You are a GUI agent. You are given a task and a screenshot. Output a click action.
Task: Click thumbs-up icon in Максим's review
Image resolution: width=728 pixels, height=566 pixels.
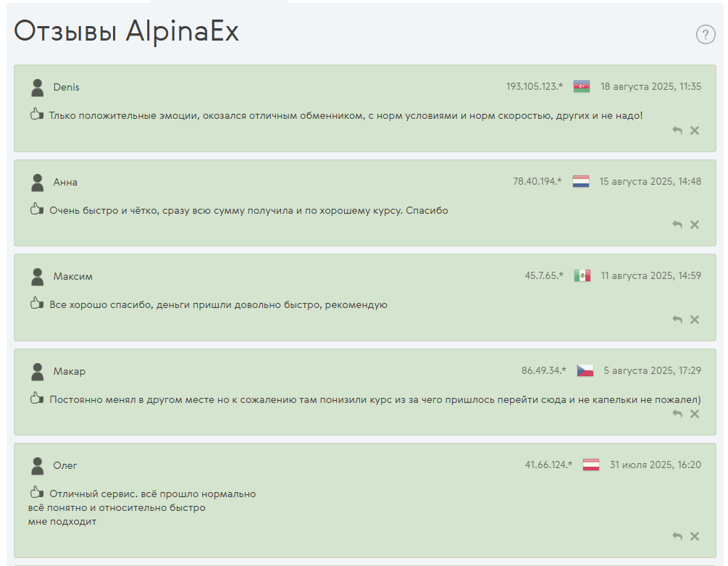click(37, 303)
